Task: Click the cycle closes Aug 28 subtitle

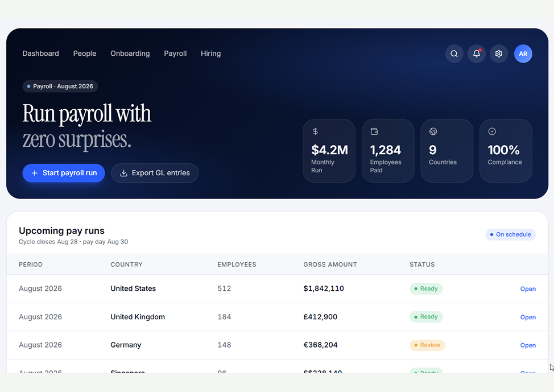Action: pos(73,242)
